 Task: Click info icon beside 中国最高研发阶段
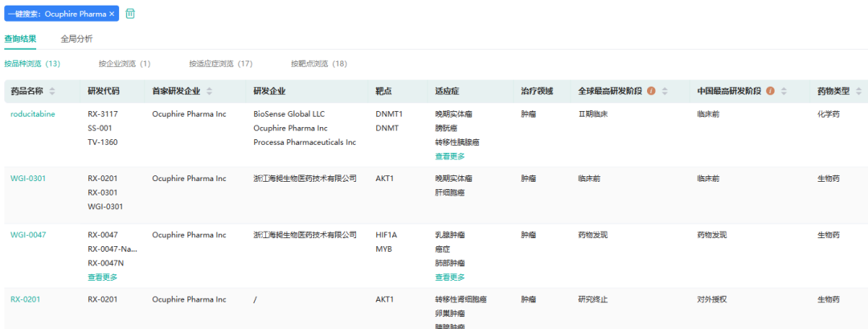point(771,92)
